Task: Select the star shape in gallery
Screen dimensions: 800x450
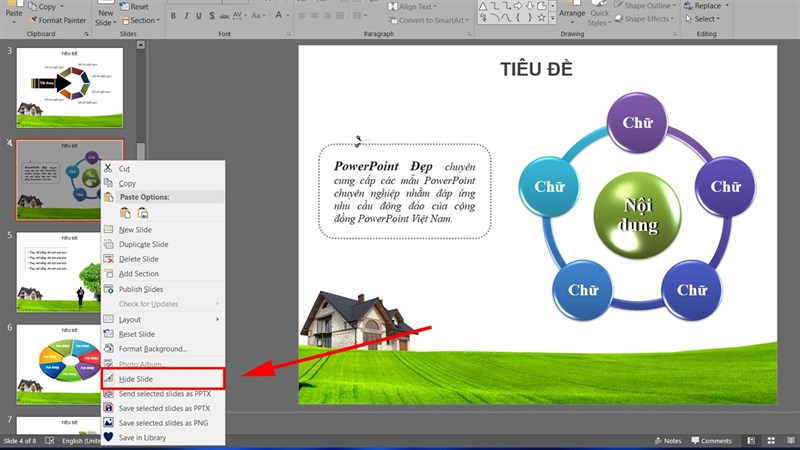Action: 541,18
